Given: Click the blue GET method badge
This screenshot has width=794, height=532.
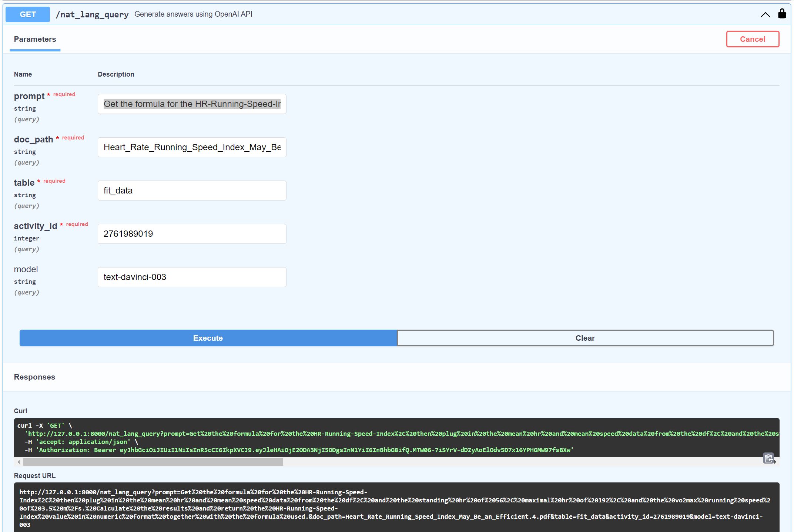Looking at the screenshot, I should tap(28, 14).
